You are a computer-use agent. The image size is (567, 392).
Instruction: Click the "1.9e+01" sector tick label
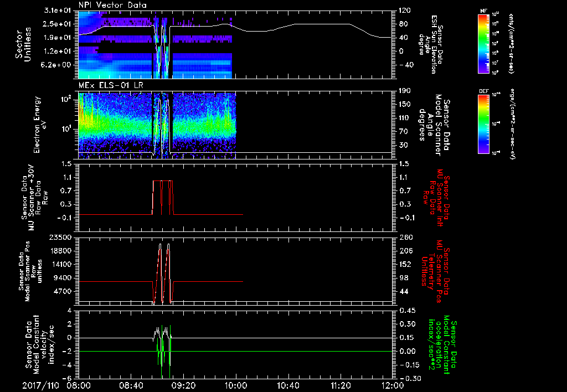pyautogui.click(x=58, y=38)
